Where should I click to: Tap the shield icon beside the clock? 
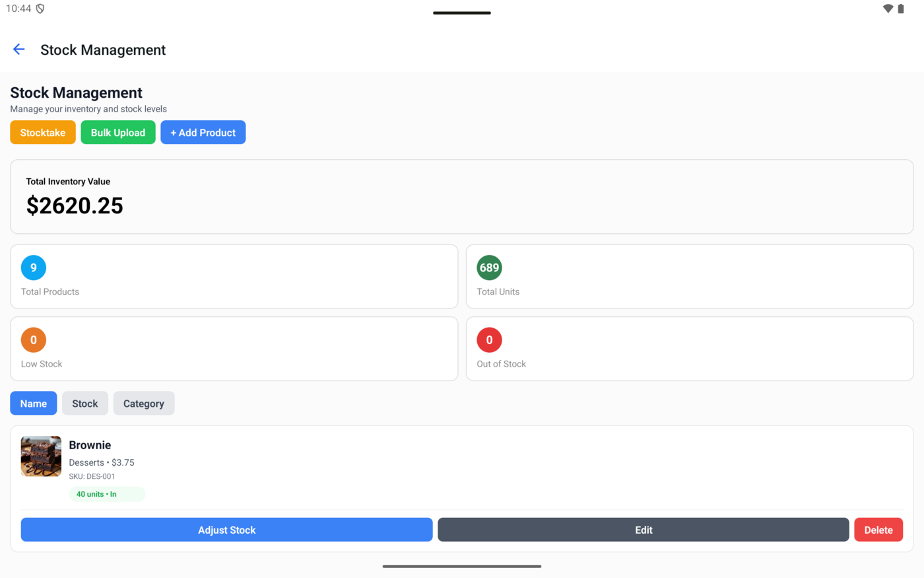40,9
